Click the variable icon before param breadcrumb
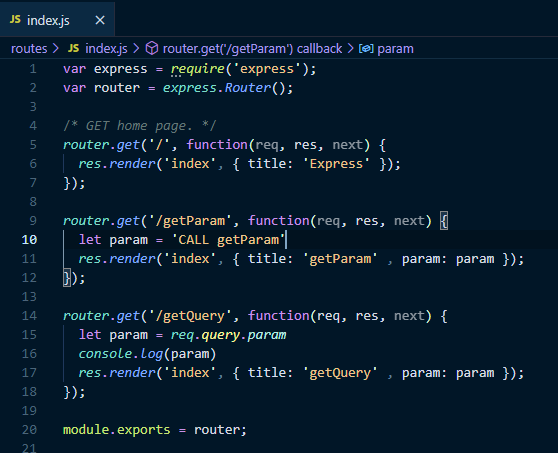The width and height of the screenshot is (558, 453). (x=366, y=48)
